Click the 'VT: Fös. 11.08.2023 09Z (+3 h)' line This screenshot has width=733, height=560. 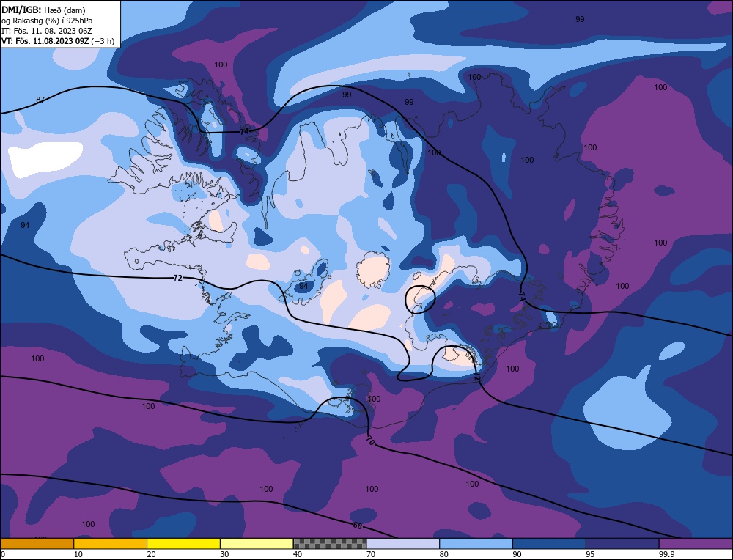[x=58, y=41]
